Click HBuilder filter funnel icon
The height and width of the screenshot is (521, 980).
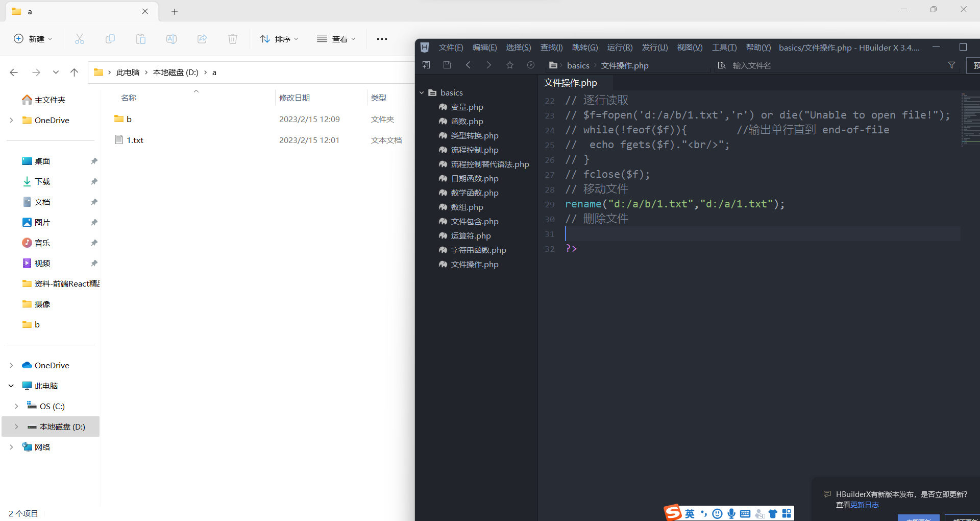pos(951,65)
